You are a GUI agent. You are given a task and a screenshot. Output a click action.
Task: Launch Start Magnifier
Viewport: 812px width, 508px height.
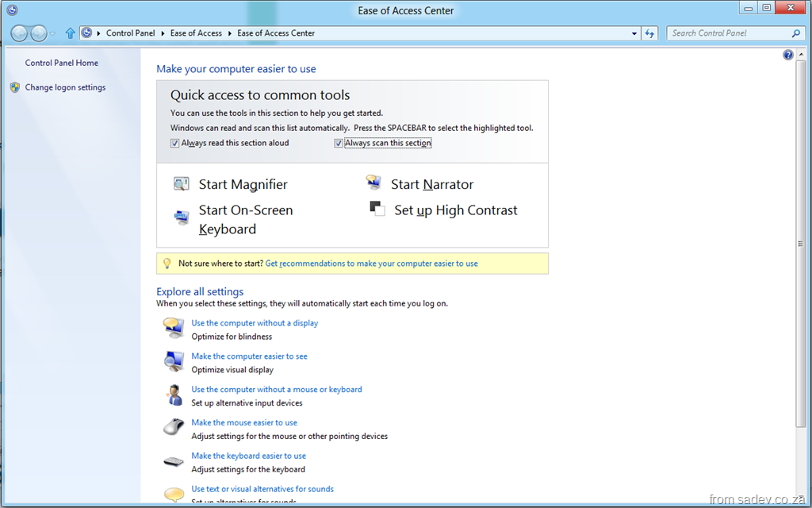pyautogui.click(x=243, y=184)
